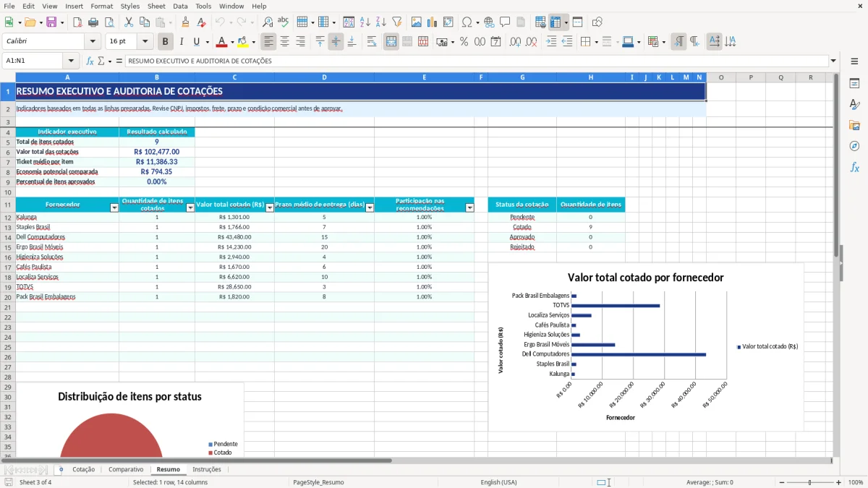The width and height of the screenshot is (868, 488).
Task: Open the Function Wizard
Action: [x=90, y=61]
